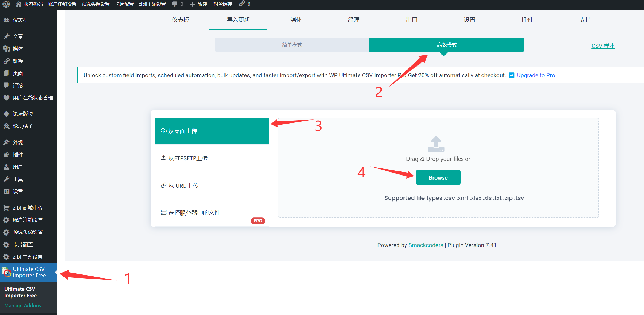
Task: Select 简单模式 simple mode
Action: click(292, 45)
